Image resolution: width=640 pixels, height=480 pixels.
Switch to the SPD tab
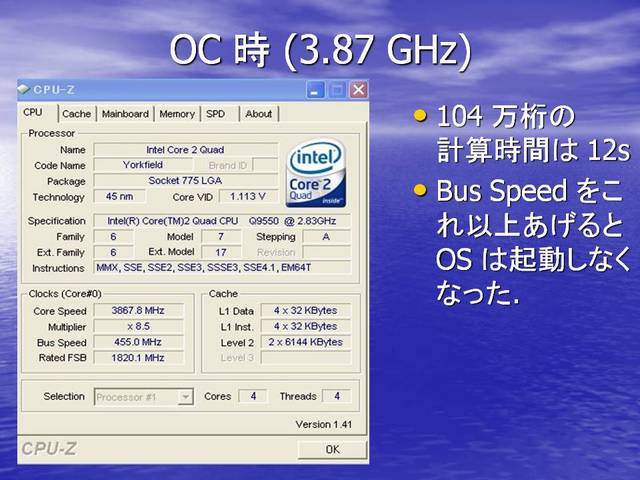[215, 114]
